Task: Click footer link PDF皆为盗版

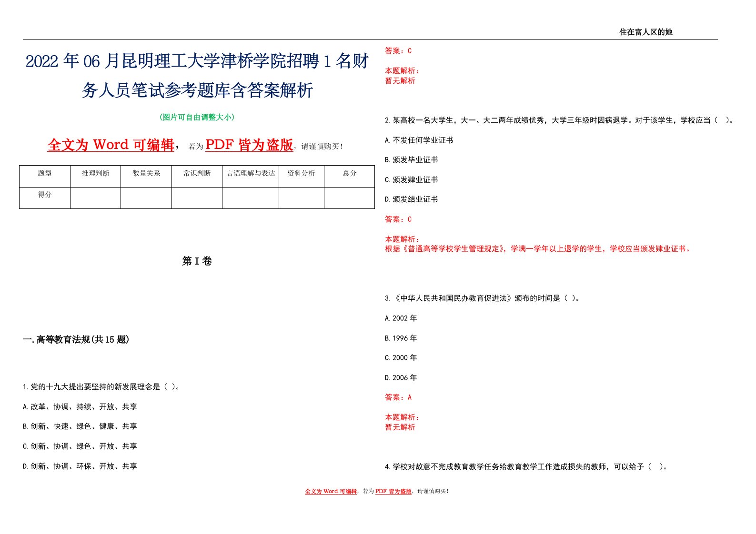Action: (x=393, y=491)
